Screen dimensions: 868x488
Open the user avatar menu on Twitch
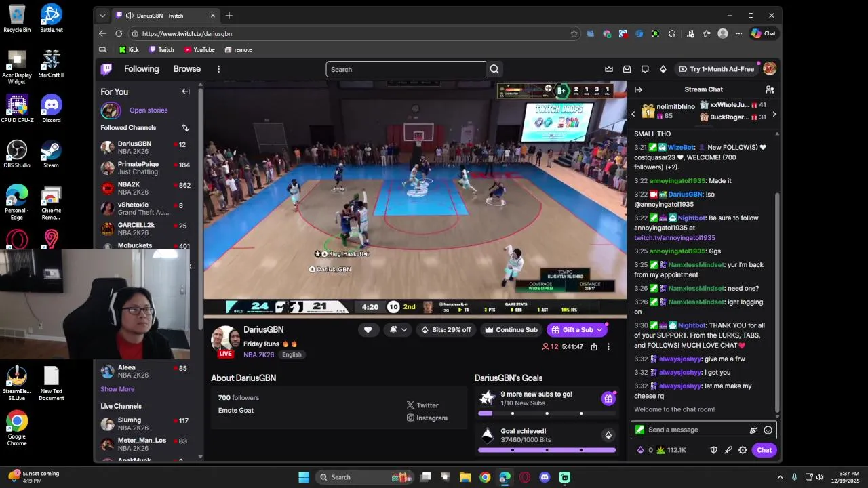(770, 69)
